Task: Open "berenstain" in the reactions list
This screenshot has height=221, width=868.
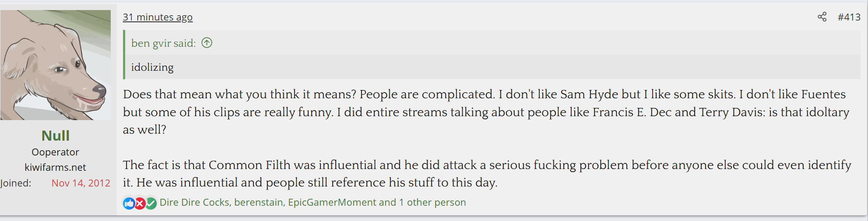Action: click(258, 203)
